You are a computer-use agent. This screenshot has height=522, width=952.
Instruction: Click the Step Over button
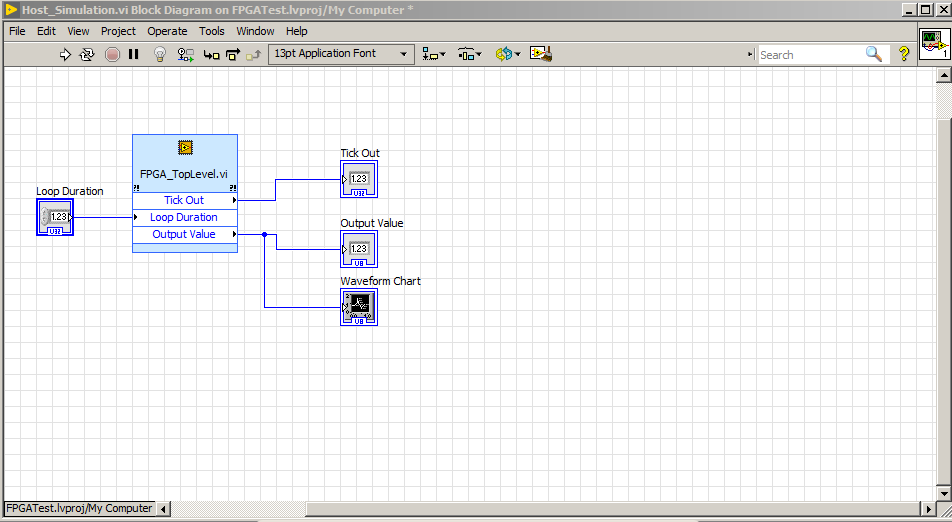231,54
